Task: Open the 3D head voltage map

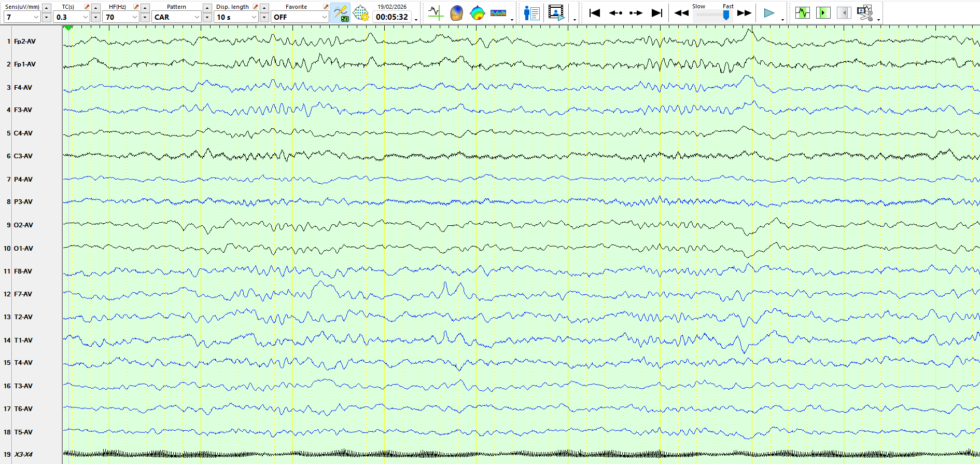Action: tap(456, 13)
